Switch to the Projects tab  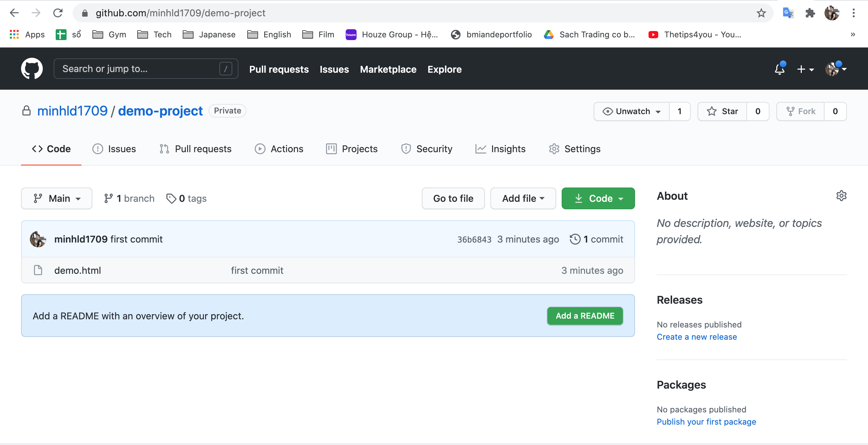pos(351,149)
